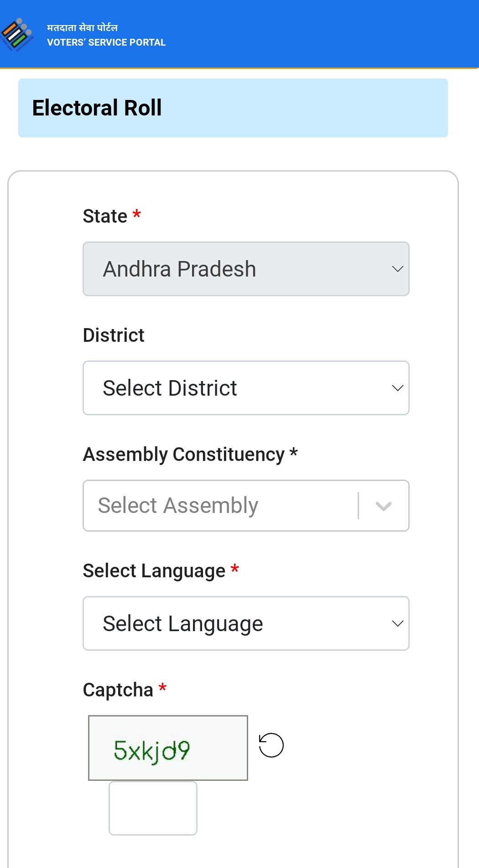This screenshot has height=868, width=479.
Task: Click the State field label
Action: point(105,215)
